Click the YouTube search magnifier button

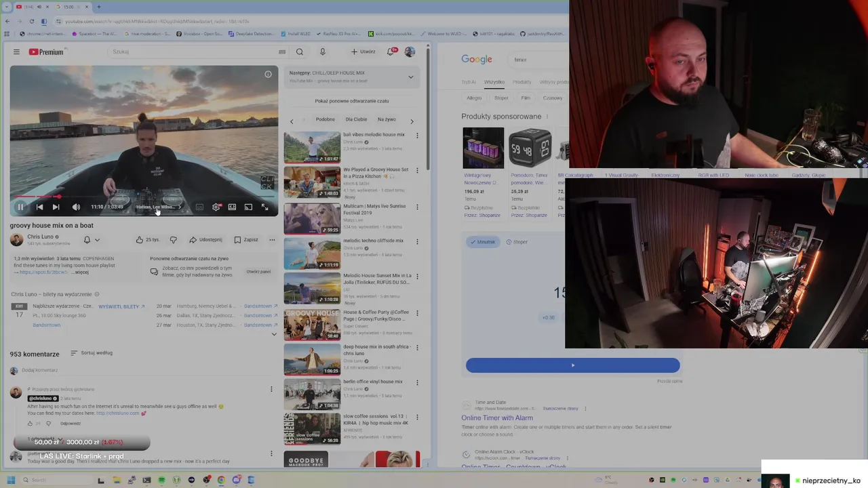pyautogui.click(x=300, y=52)
